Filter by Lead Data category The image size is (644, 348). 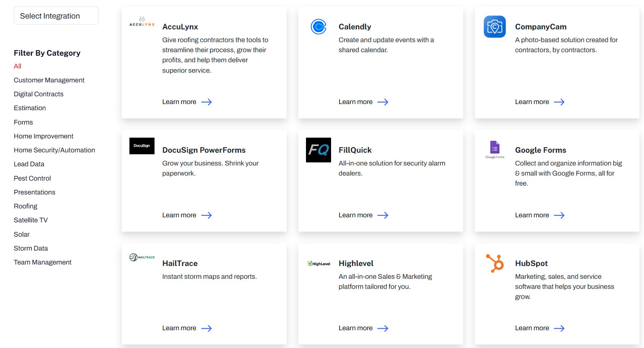tap(29, 164)
